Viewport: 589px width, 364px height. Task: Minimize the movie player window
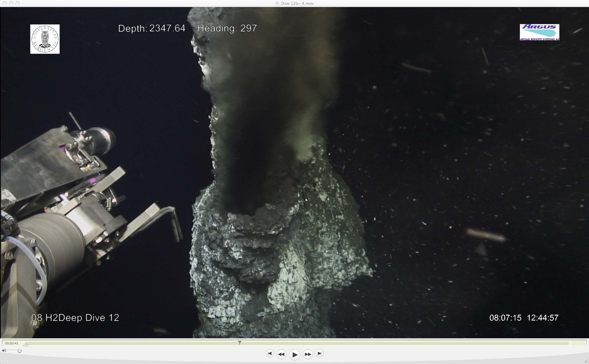11,3
